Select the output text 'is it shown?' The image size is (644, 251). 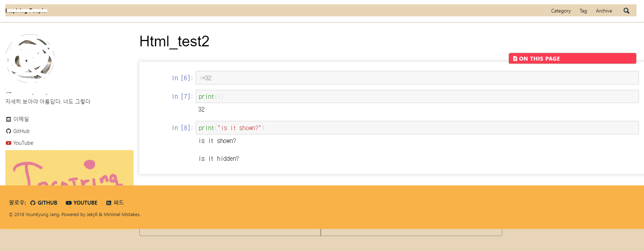(218, 141)
